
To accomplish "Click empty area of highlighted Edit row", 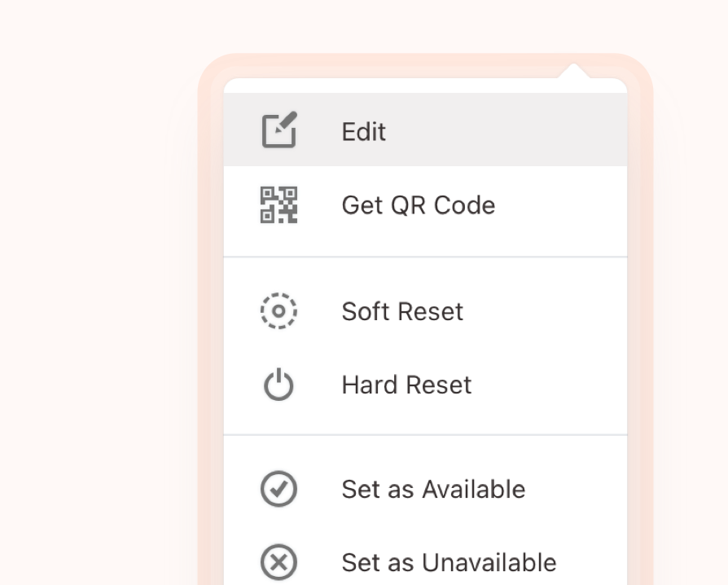I will pyautogui.click(x=521, y=131).
